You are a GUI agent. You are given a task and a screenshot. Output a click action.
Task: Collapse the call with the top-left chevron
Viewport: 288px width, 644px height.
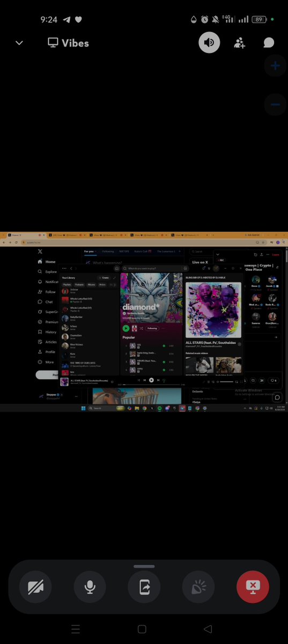(x=19, y=43)
